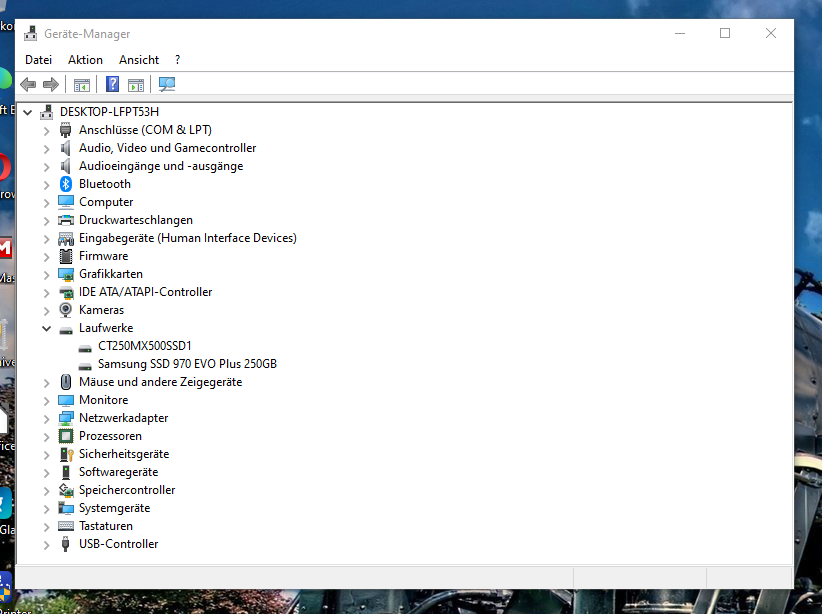Image resolution: width=822 pixels, height=614 pixels.
Task: Click the Eingabegeräte HID icon
Action: [66, 239]
